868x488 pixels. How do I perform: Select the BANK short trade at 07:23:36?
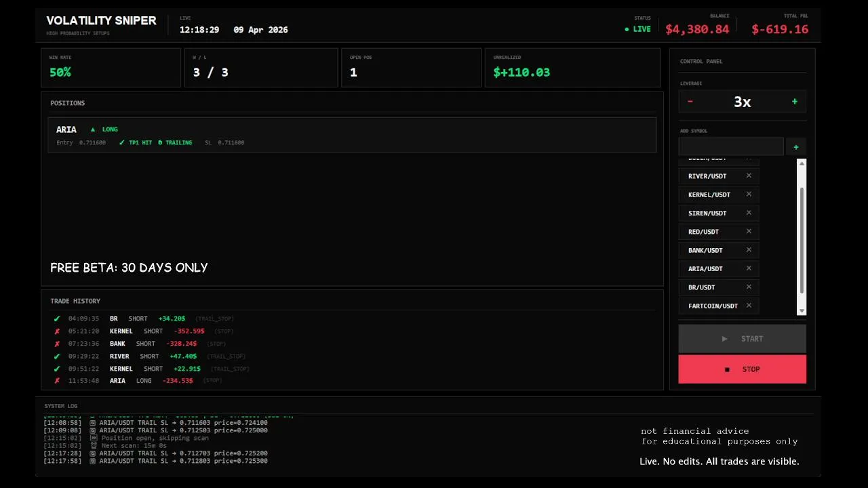click(x=352, y=344)
